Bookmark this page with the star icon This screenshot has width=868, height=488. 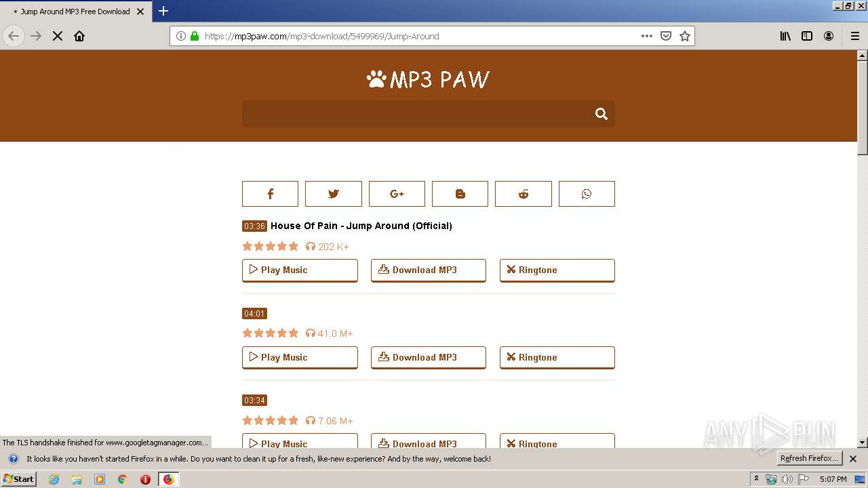click(684, 36)
